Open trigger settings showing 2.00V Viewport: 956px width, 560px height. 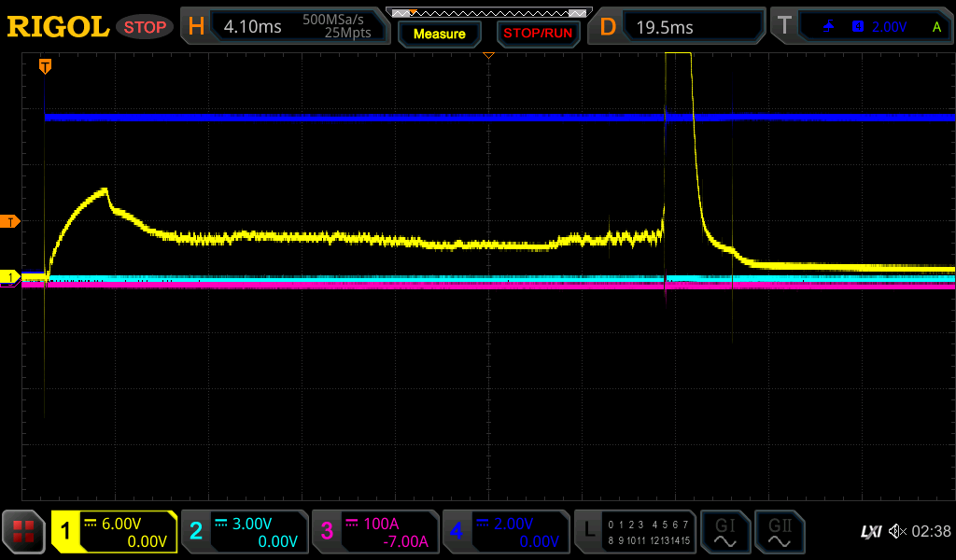pyautogui.click(x=864, y=27)
